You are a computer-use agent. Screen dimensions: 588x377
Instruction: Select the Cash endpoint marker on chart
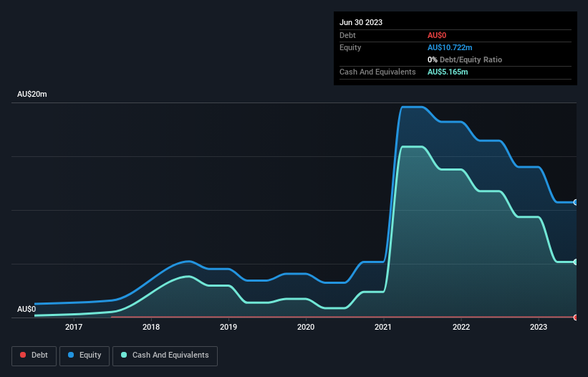click(x=576, y=262)
